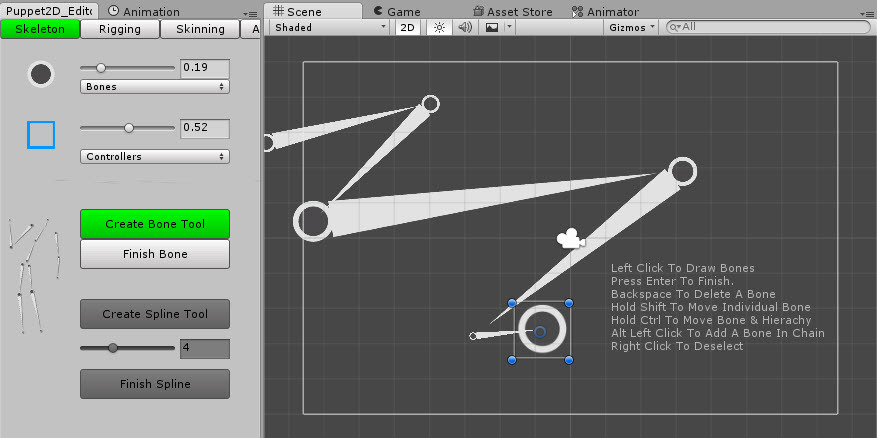Image resolution: width=877 pixels, height=438 pixels.
Task: Toggle scene lighting sun icon
Action: tap(439, 27)
